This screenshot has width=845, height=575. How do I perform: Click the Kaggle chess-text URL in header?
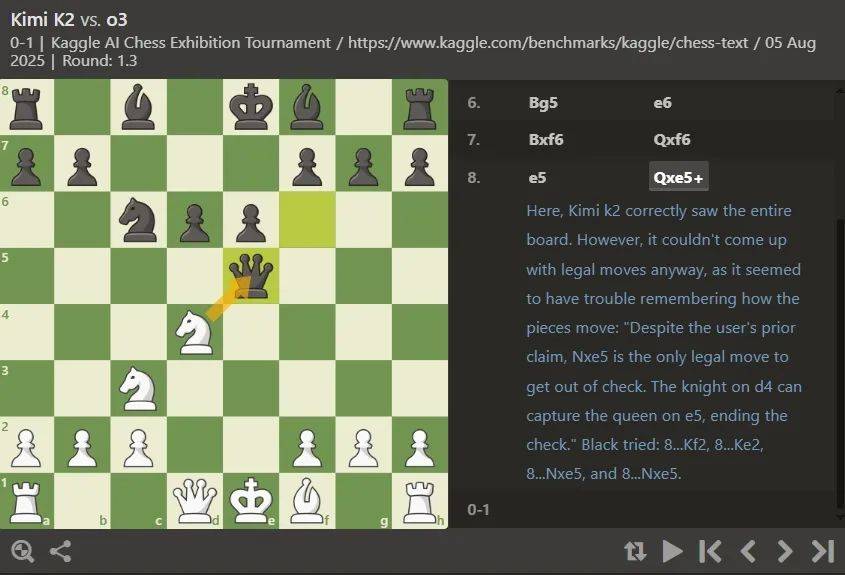point(548,43)
